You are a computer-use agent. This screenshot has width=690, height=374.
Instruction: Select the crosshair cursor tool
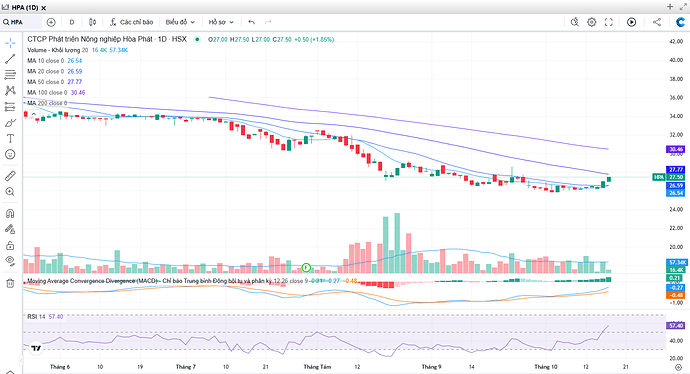click(10, 43)
